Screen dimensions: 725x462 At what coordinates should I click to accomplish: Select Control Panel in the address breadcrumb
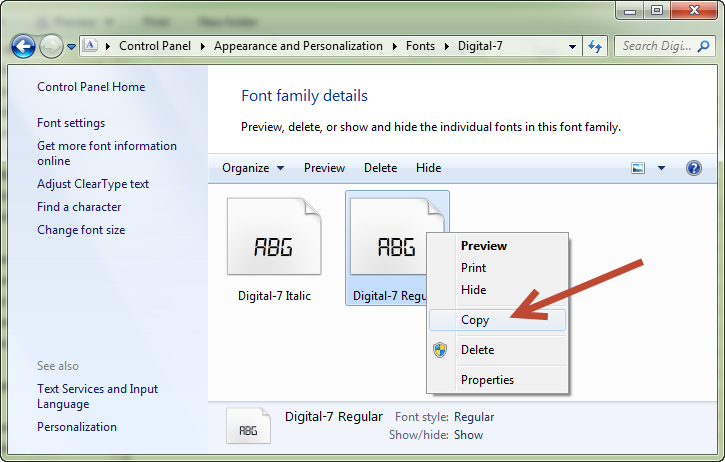point(155,46)
